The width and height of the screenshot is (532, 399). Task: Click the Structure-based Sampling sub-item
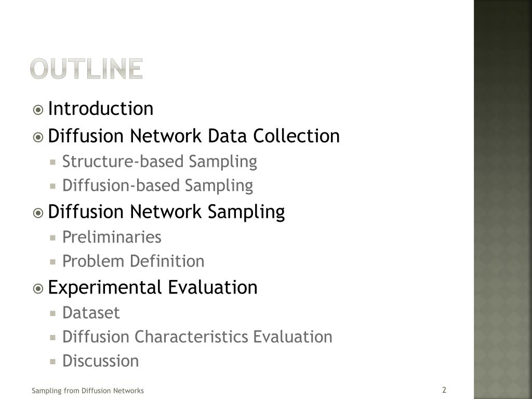[159, 162]
